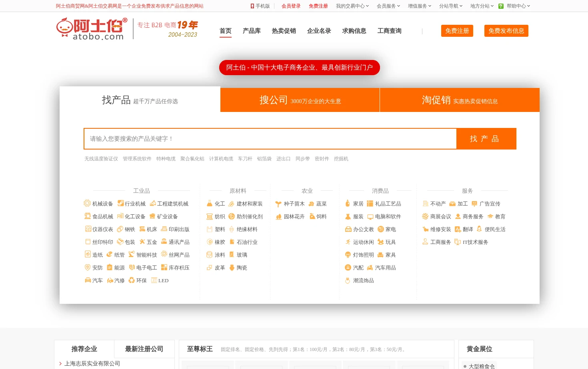Screen dimensions: 588x369
Task: Select the 最新注册公司 tab
Action: click(x=144, y=349)
